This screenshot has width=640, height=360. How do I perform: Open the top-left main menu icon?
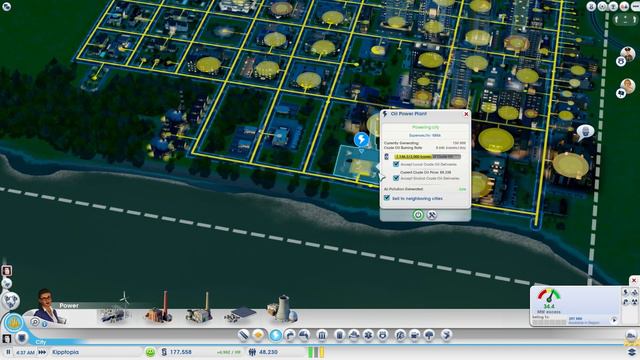(x=6, y=6)
